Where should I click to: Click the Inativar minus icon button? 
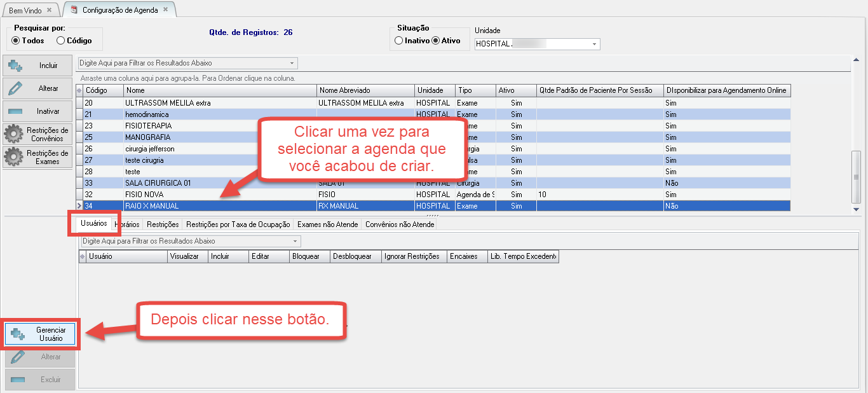coord(37,111)
